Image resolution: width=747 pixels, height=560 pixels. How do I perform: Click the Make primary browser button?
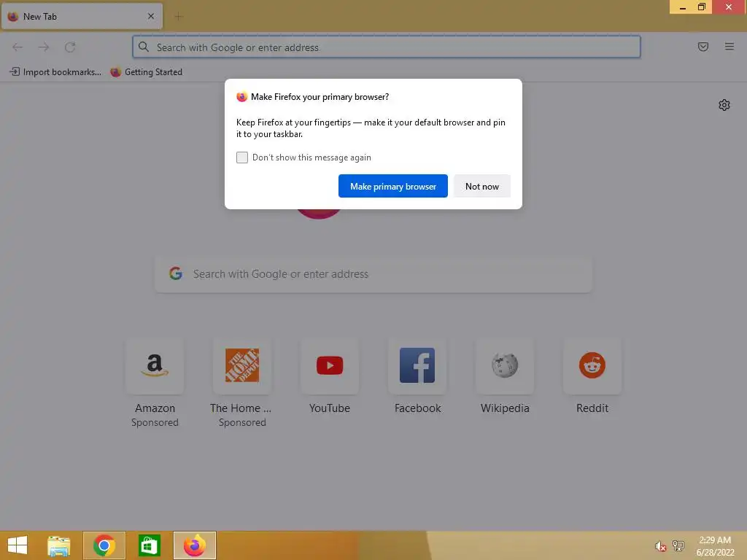click(x=393, y=186)
